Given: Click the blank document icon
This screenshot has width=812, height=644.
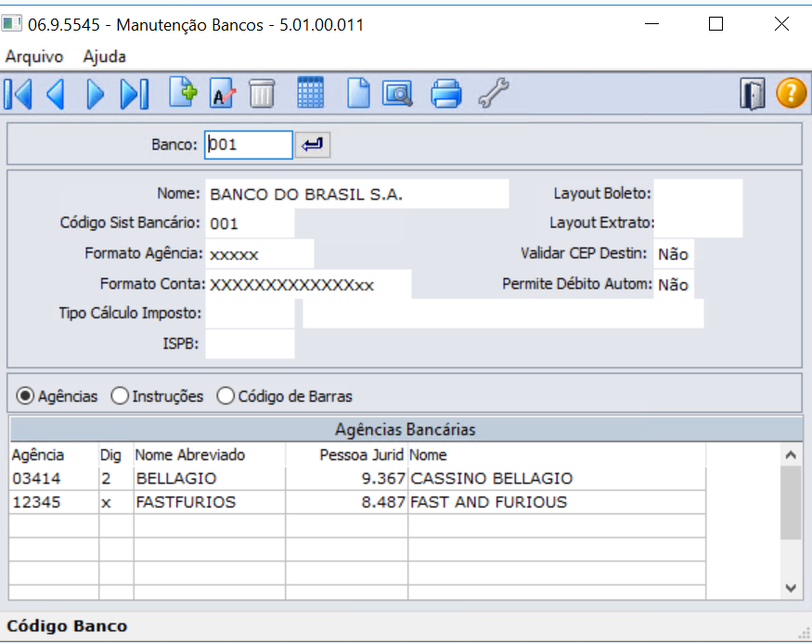Looking at the screenshot, I should pos(358,93).
